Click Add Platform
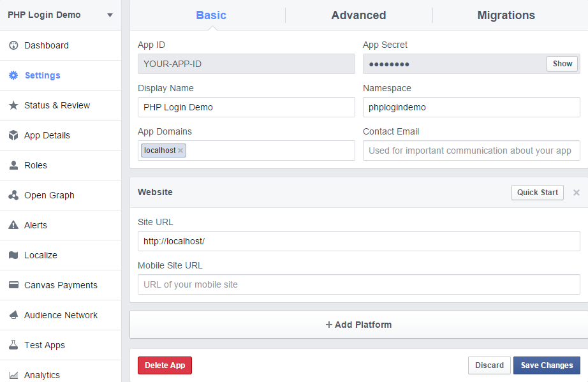 [x=358, y=325]
